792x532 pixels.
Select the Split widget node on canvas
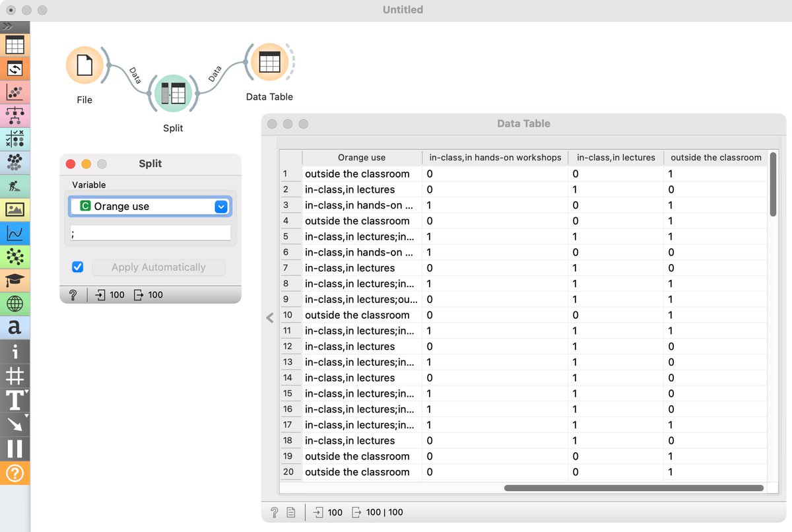[x=173, y=94]
